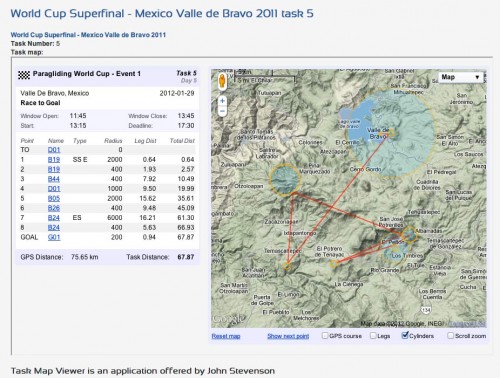The height and width of the screenshot is (378, 500).
Task: Open the G01 goal waypoint link
Action: coord(54,237)
